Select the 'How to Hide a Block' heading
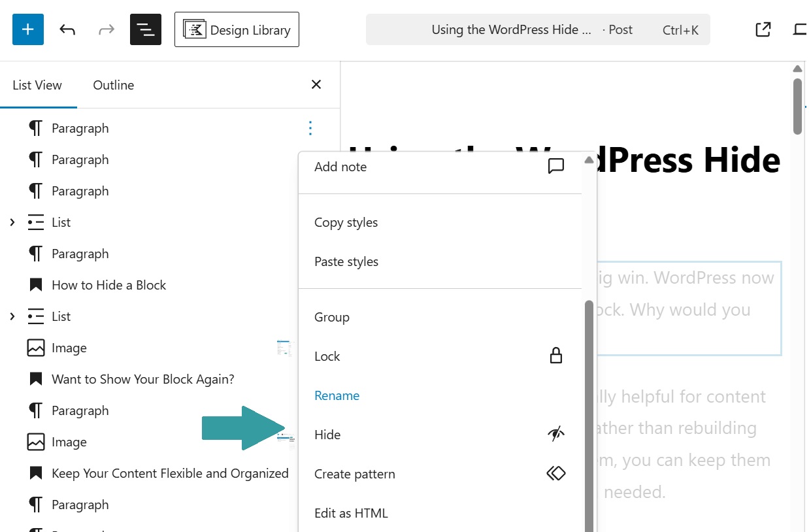 108,285
